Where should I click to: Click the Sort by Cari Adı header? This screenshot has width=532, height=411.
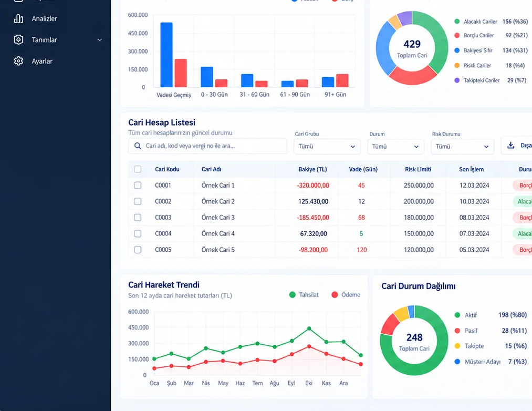point(211,169)
